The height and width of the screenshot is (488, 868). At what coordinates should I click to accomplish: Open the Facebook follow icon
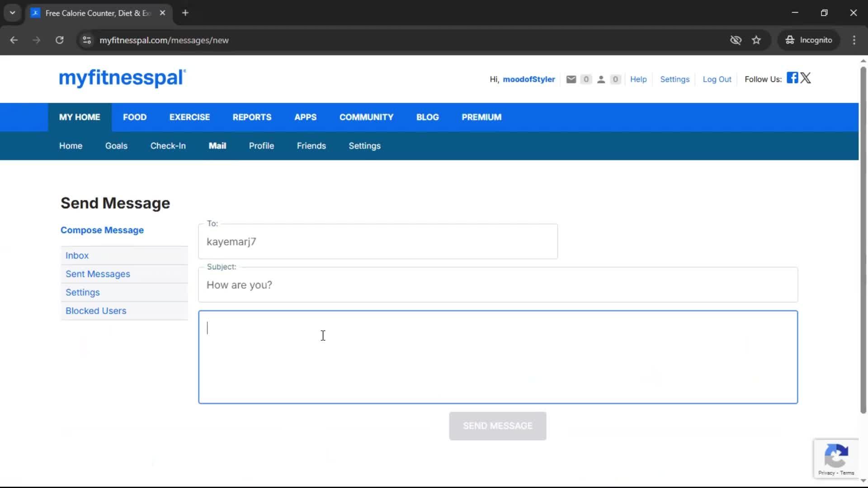792,78
